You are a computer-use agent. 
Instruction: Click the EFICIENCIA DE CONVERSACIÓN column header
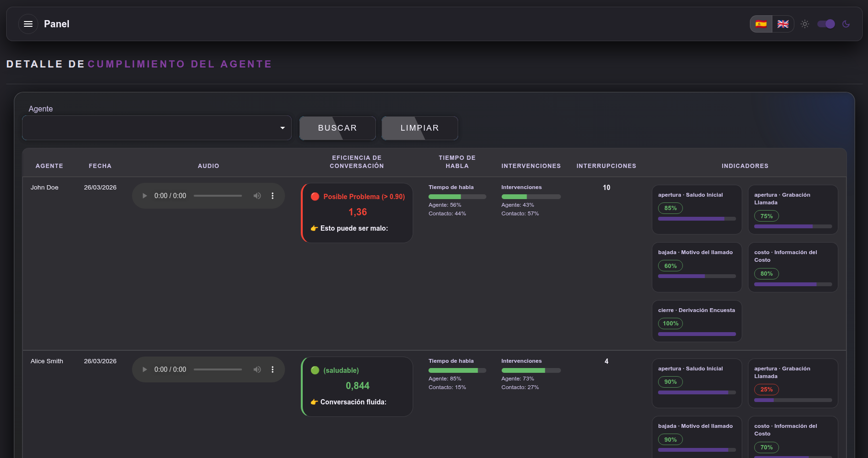click(357, 162)
